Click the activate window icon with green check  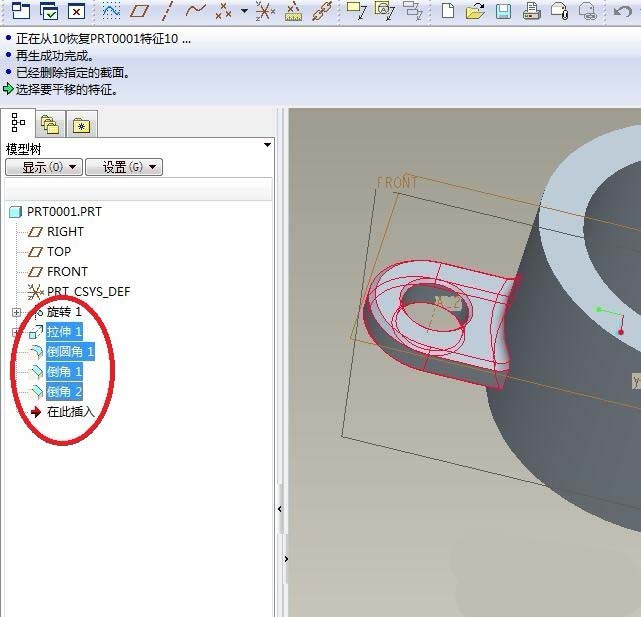49,11
